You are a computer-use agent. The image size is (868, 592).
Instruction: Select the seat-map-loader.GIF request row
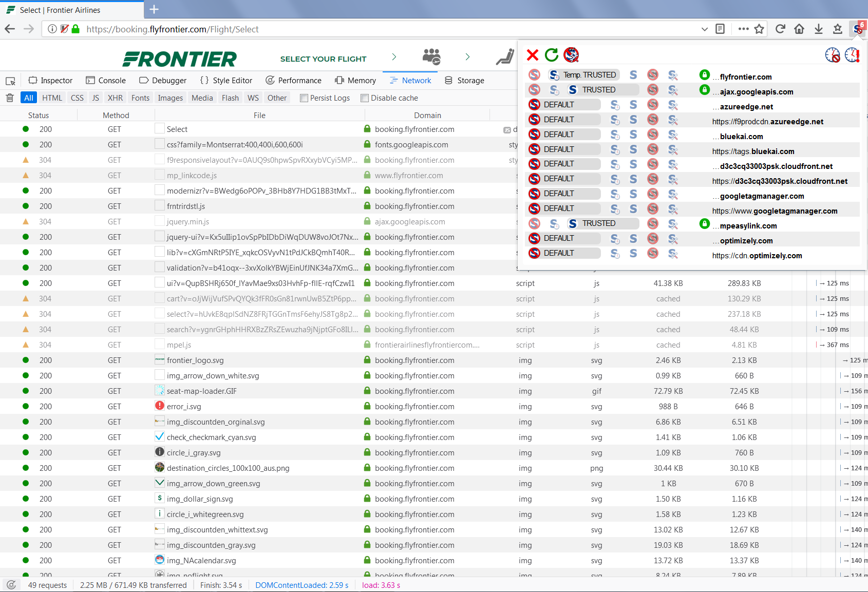(x=201, y=391)
